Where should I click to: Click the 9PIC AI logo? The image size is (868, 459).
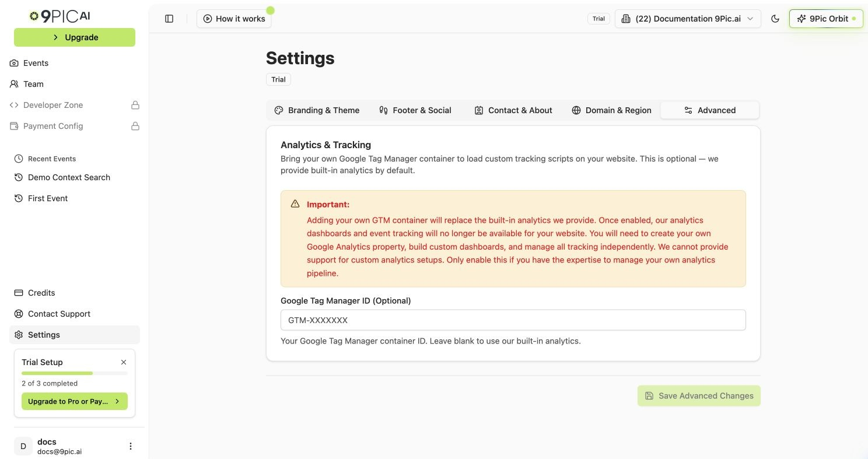coord(60,16)
